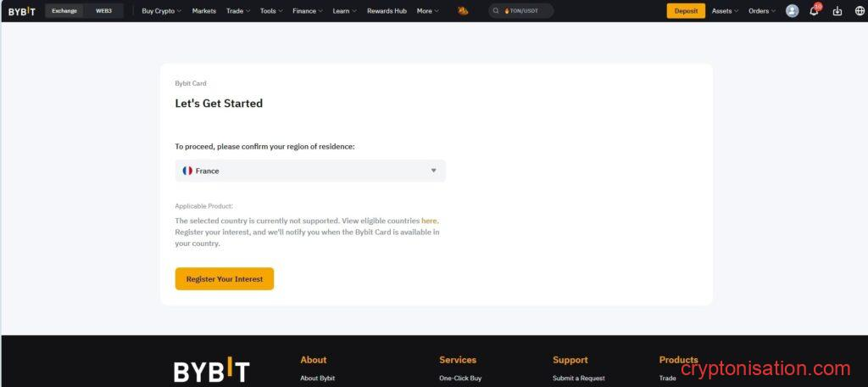Expand the Assets dropdown
Viewport: 868px width, 387px height.
[x=725, y=11]
